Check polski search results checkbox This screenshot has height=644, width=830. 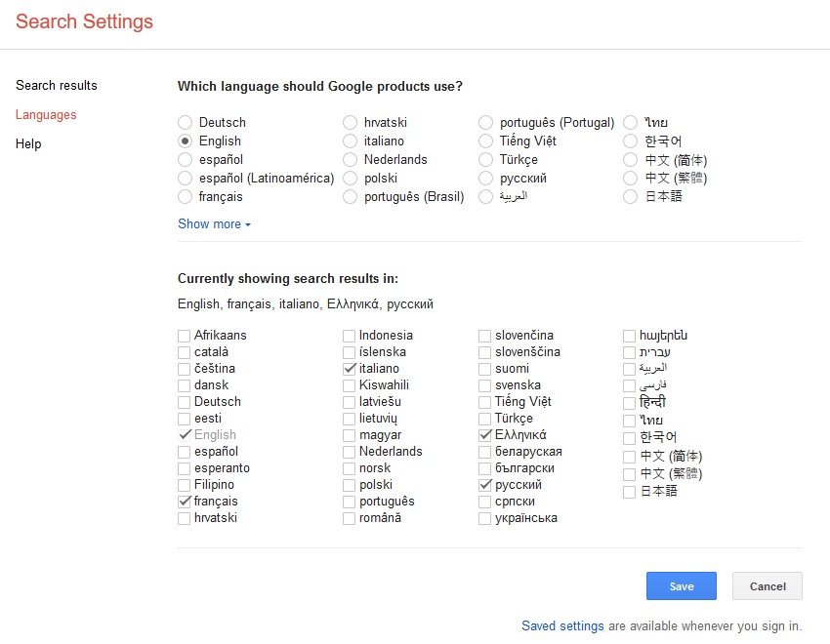coord(349,485)
